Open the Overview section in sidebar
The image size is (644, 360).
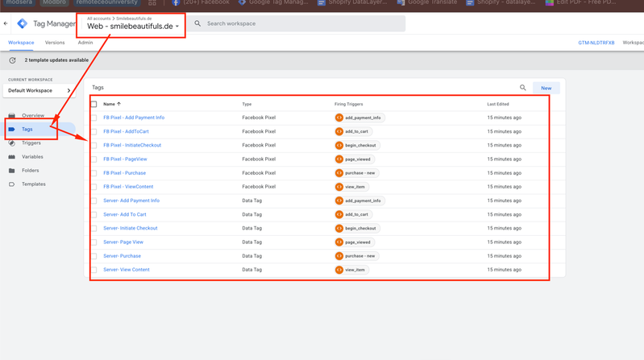[33, 115]
